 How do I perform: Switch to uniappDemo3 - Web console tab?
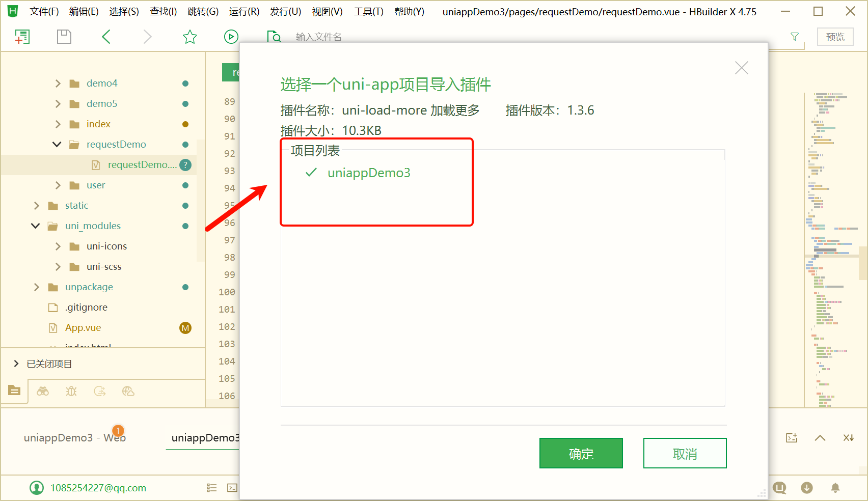click(74, 438)
